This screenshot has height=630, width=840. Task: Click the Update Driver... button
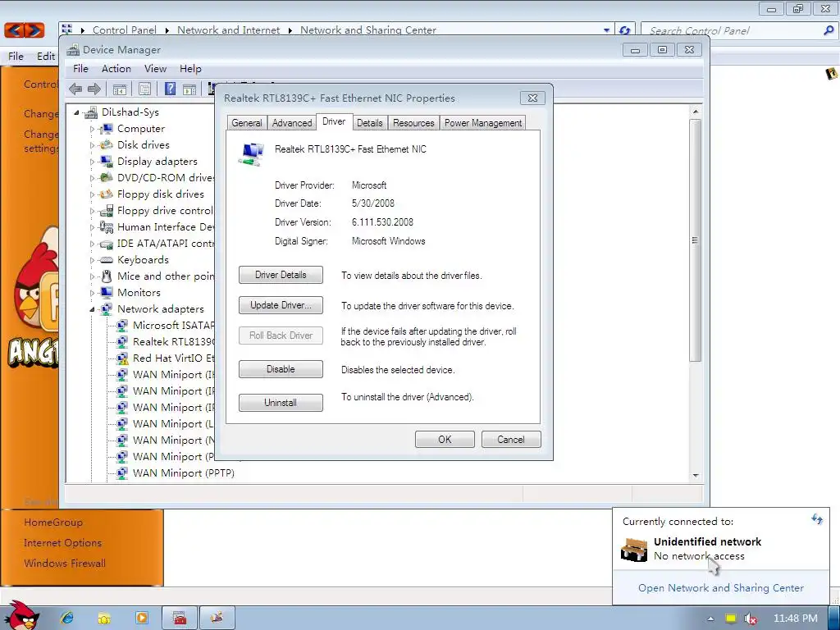(x=281, y=305)
